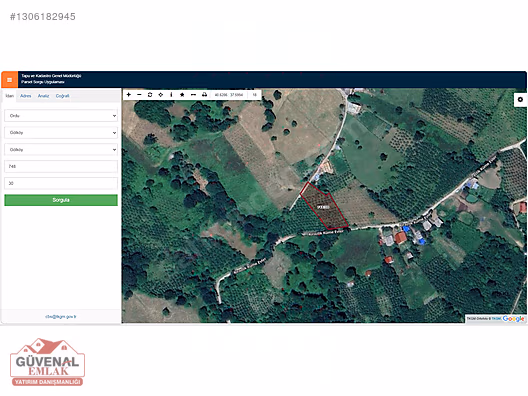Click the block number field containing 748

click(x=61, y=166)
